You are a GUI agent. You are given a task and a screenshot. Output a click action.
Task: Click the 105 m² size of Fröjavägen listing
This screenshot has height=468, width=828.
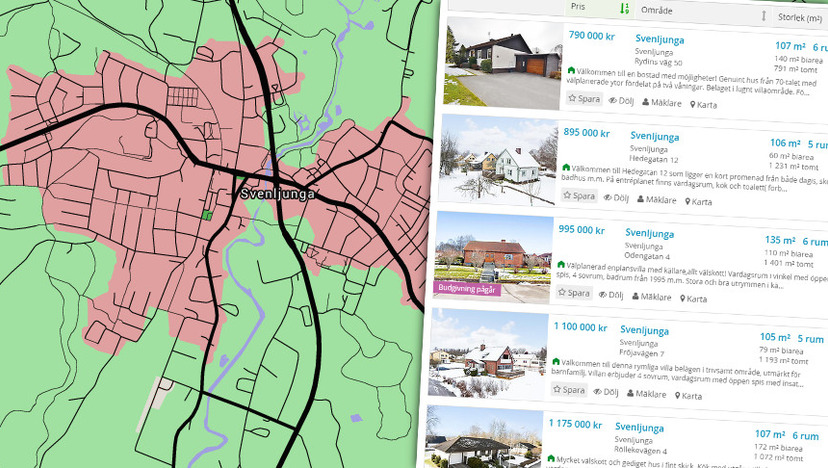point(775,337)
